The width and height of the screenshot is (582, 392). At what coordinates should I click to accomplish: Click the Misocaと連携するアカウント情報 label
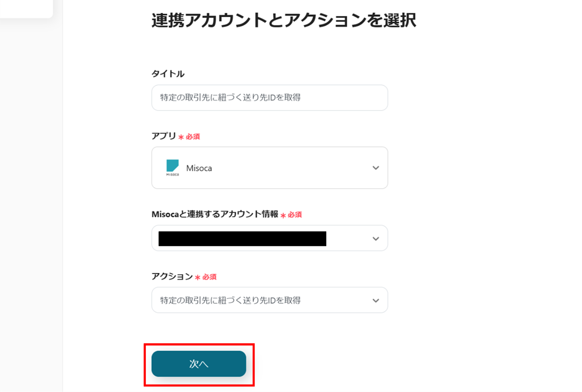(x=215, y=214)
